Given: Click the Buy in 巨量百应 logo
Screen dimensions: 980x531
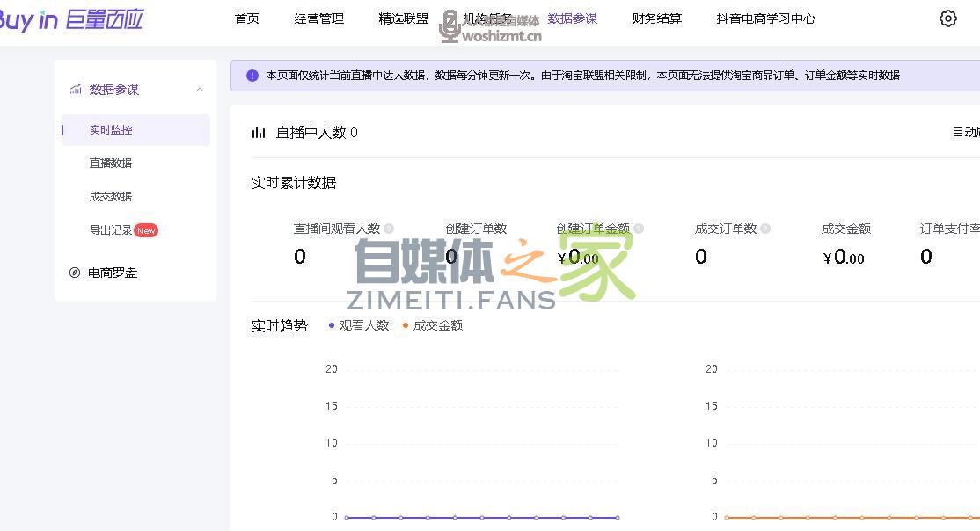Looking at the screenshot, I should [x=70, y=19].
